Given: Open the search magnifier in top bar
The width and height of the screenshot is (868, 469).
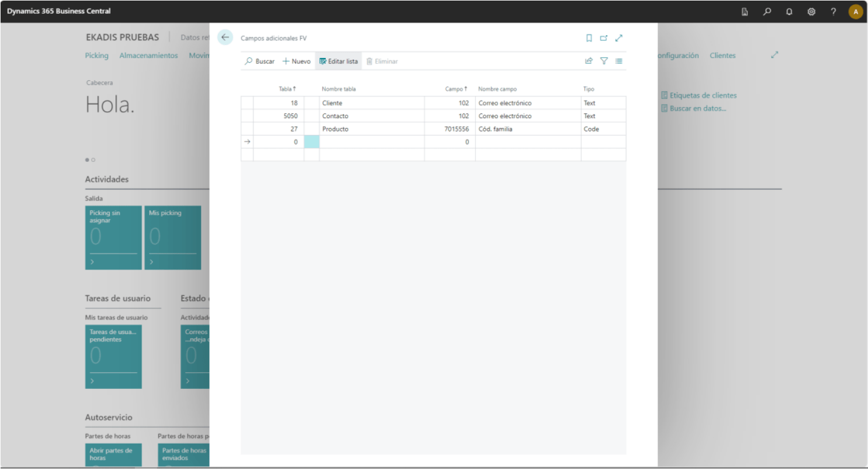Looking at the screenshot, I should [767, 12].
